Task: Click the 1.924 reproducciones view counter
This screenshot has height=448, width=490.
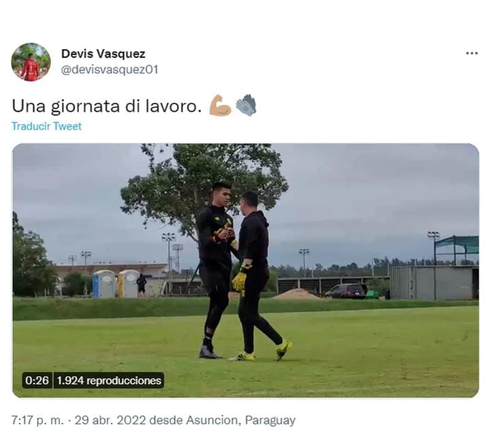Action: pos(109,381)
